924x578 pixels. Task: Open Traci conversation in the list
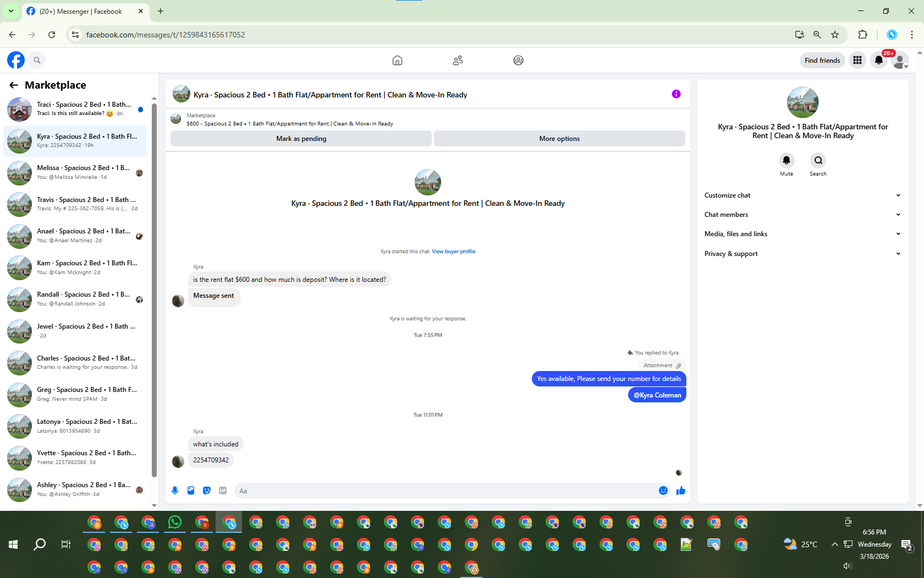coord(75,109)
